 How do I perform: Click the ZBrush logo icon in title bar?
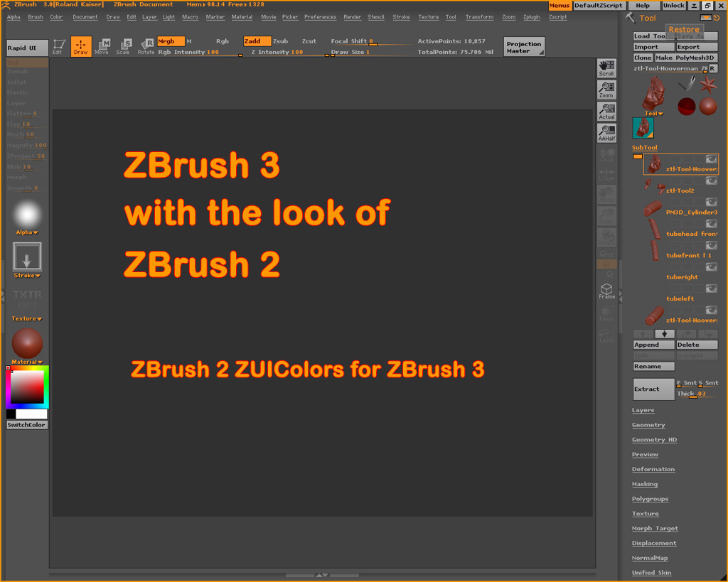[x=6, y=5]
